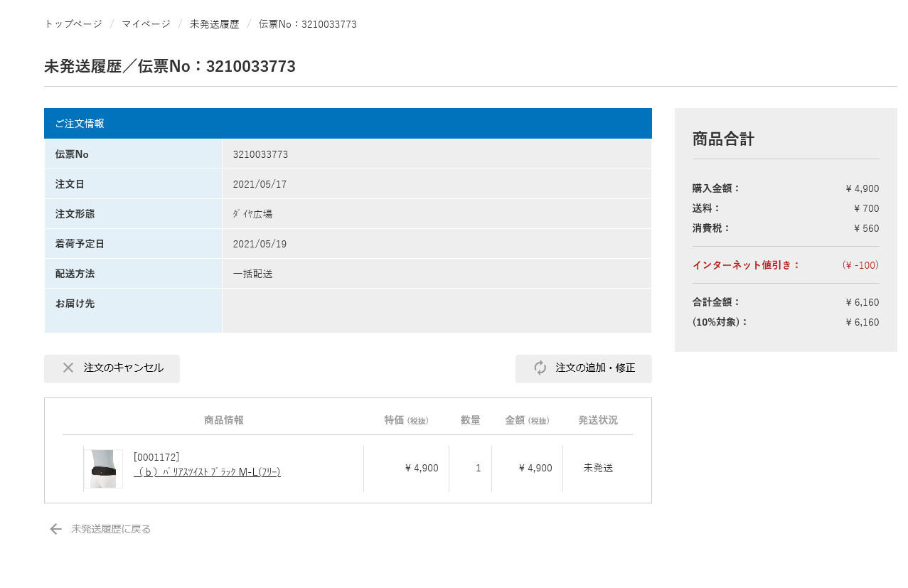The height and width of the screenshot is (588, 908).
Task: Click the page heading 未発送履歴/伝票No:3210033773
Action: click(170, 66)
